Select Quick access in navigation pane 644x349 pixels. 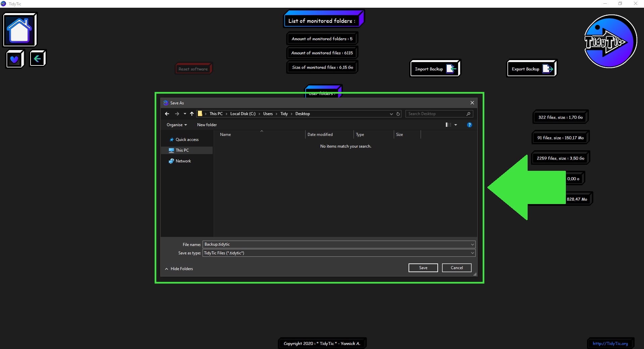pyautogui.click(x=187, y=140)
